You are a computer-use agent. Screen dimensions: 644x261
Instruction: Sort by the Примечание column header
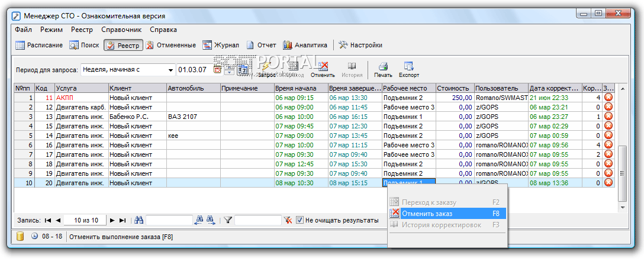coord(247,88)
